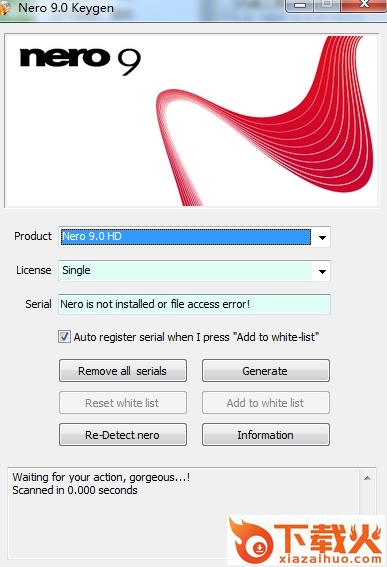Click the disabled maximize window button
Image resolution: width=387 pixels, height=567 pixels.
327,5
